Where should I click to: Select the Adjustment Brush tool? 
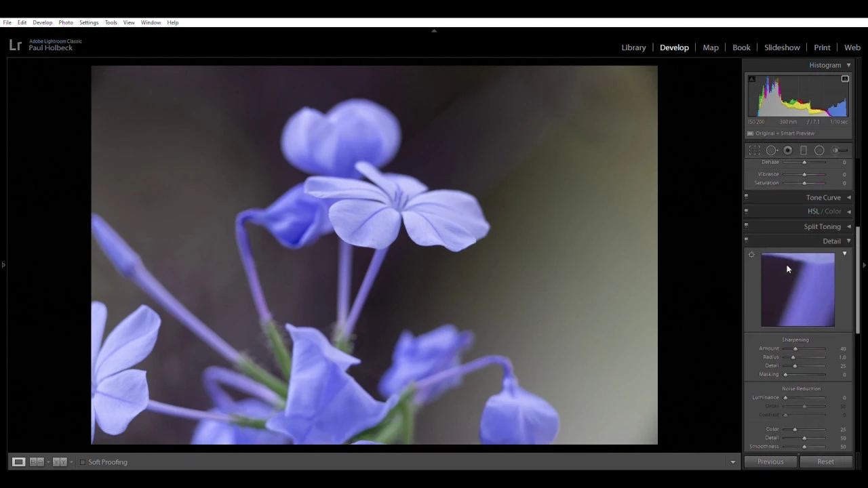(840, 150)
